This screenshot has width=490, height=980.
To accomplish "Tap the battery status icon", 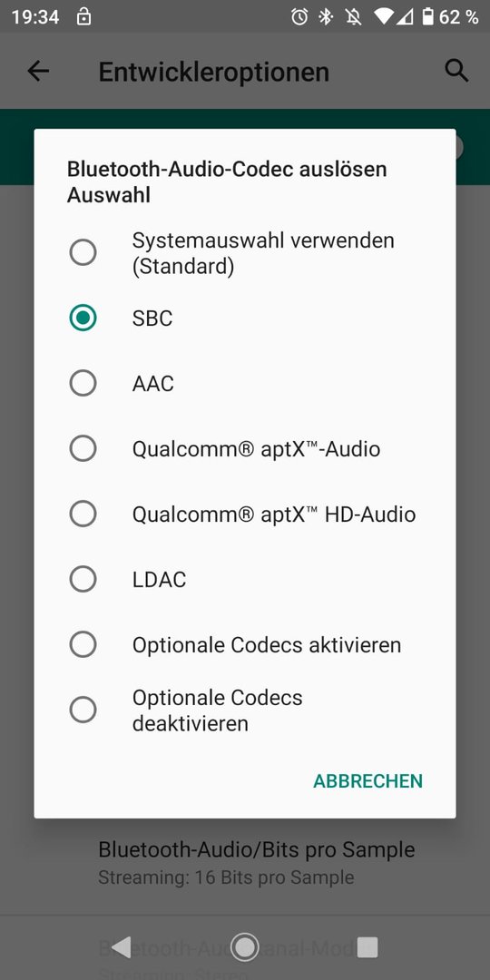I will coord(427,17).
